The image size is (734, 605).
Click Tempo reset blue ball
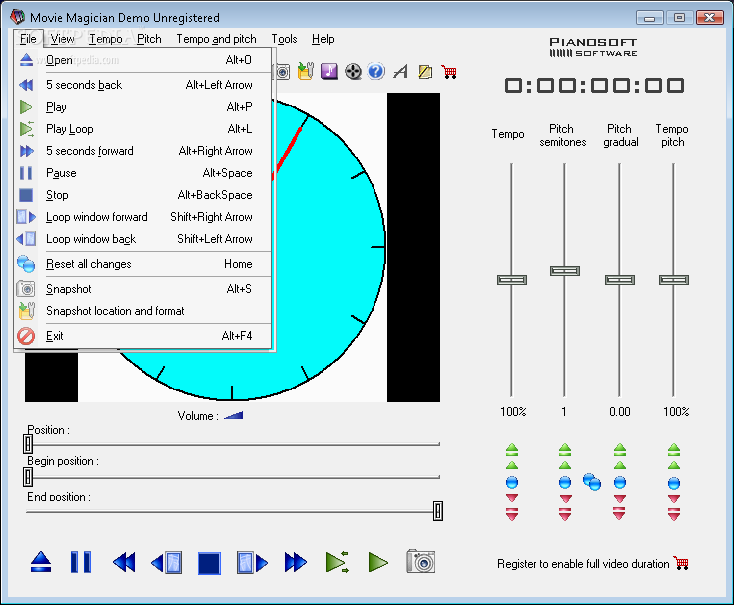[512, 482]
